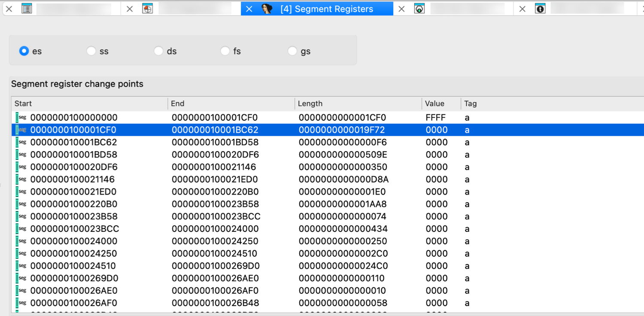Click the list view icon on the first tab
The image size is (644, 316).
tap(27, 8)
